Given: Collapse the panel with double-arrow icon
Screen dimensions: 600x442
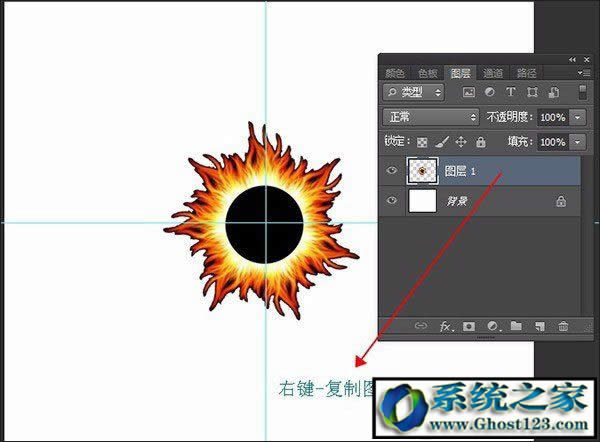Looking at the screenshot, I should pyautogui.click(x=572, y=60).
